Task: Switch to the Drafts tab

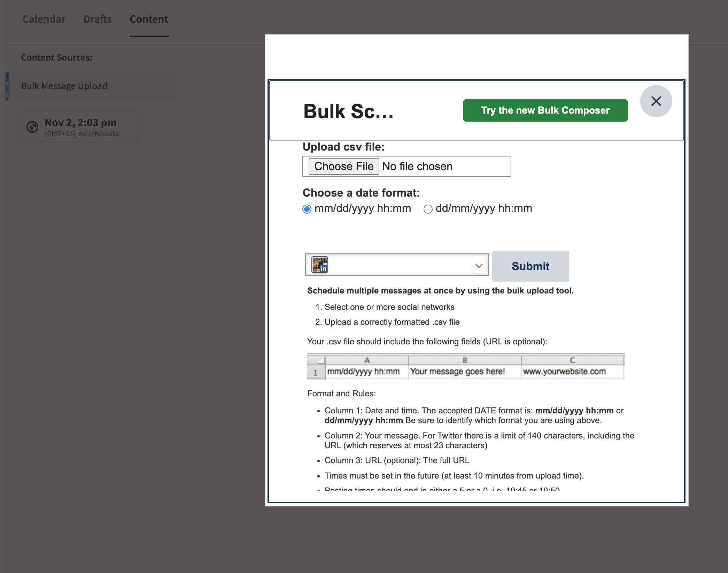Action: click(98, 19)
